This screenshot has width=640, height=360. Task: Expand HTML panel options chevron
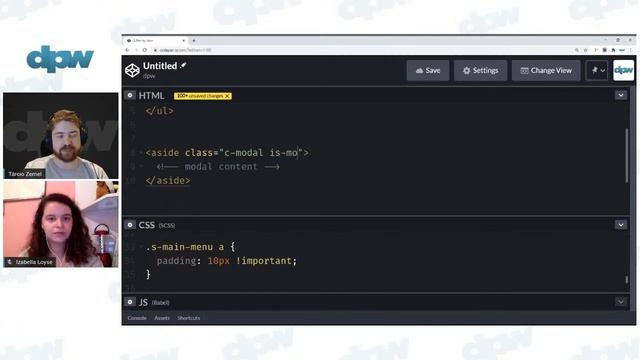click(620, 95)
